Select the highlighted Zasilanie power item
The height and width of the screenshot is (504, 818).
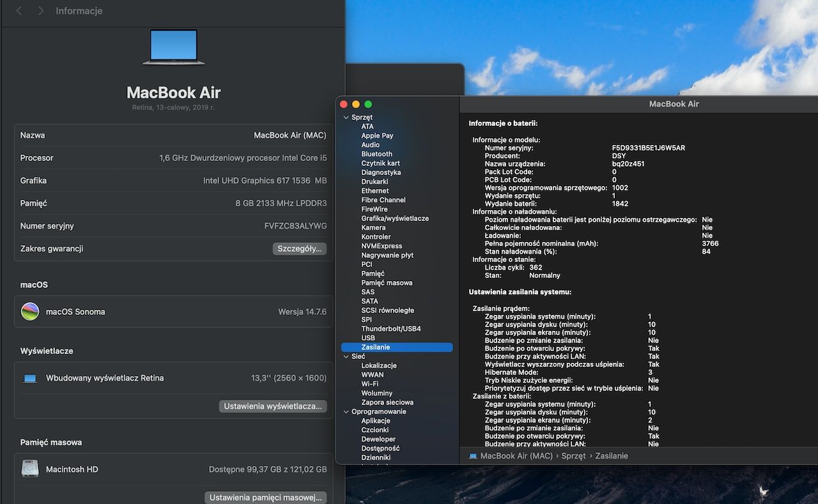pyautogui.click(x=397, y=347)
